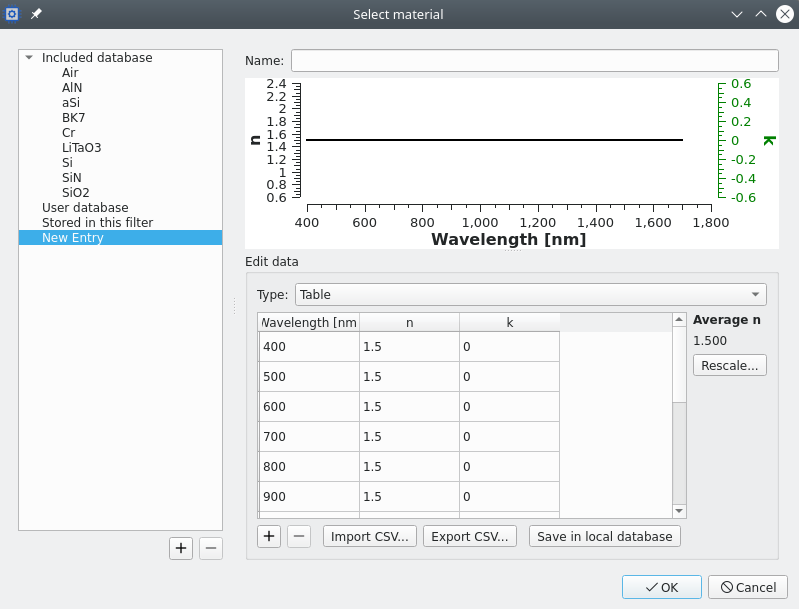
Task: Maximize the Select material dialog
Action: tap(761, 14)
